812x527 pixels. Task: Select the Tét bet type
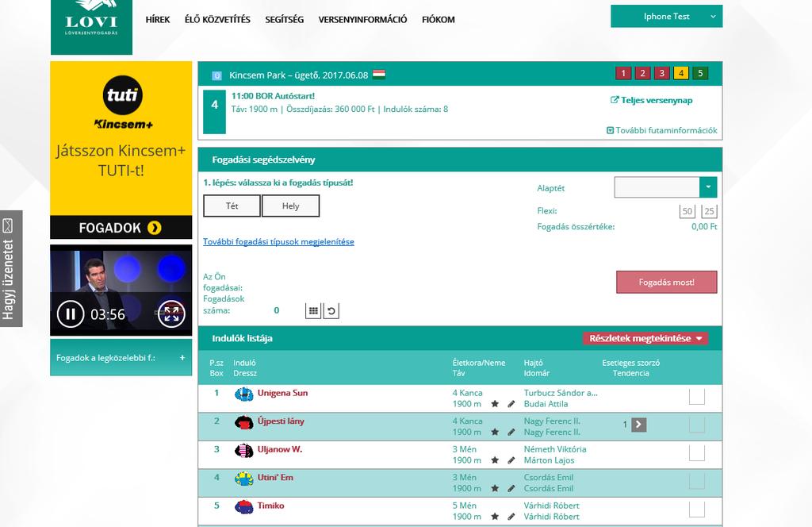232,206
